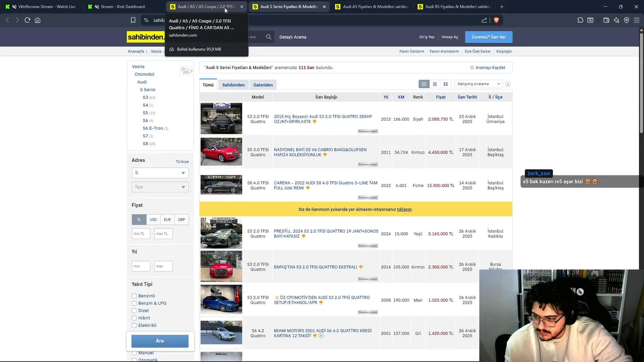Screen dimensions: 644x362
Task: Switch to Sahibinden listings tab
Action: coord(233,85)
